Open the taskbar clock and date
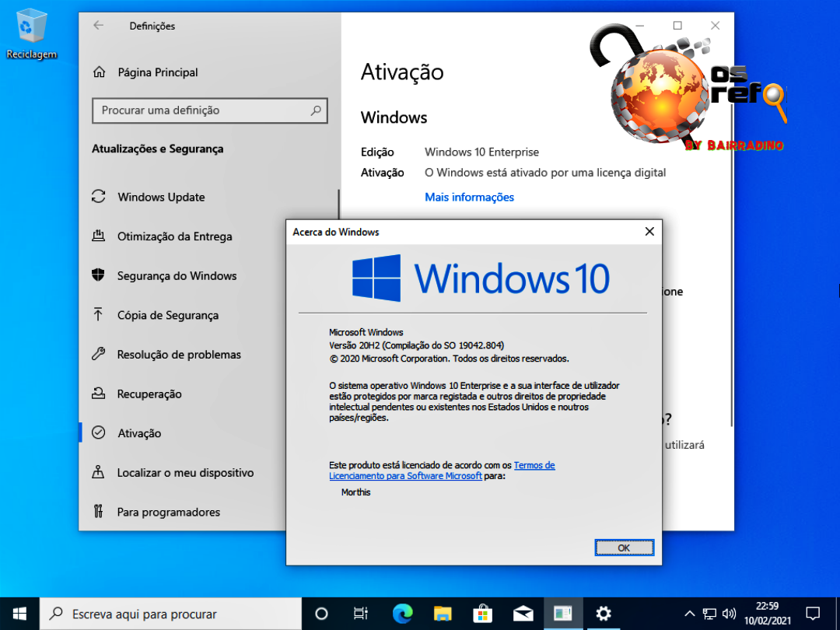This screenshot has width=840, height=630. point(767,614)
